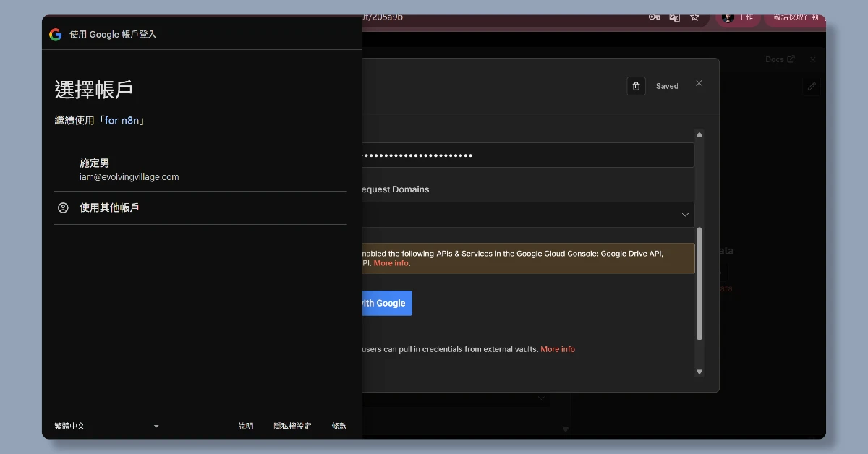Click the 使用其他帳戶 person icon
This screenshot has width=868, height=454.
(x=63, y=207)
